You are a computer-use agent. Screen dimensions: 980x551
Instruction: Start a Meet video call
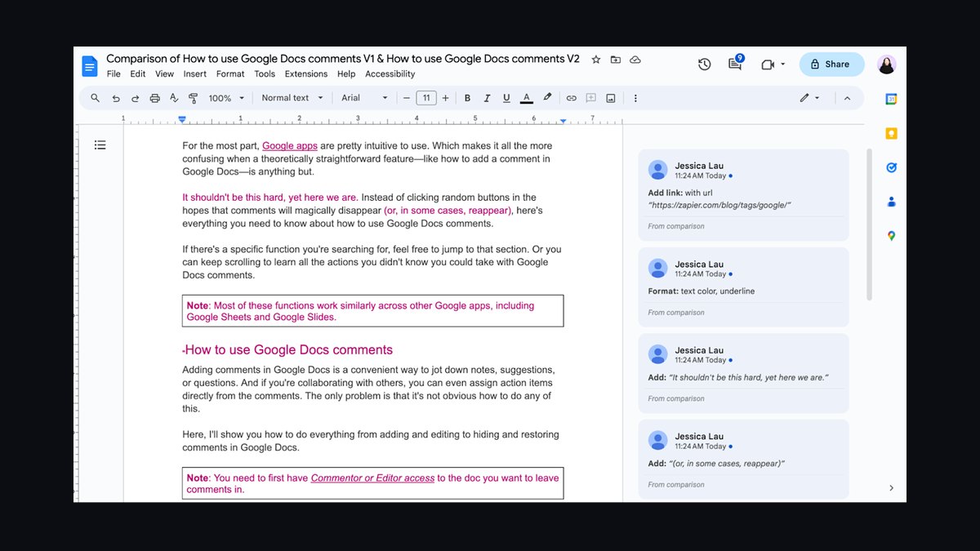[x=768, y=64]
